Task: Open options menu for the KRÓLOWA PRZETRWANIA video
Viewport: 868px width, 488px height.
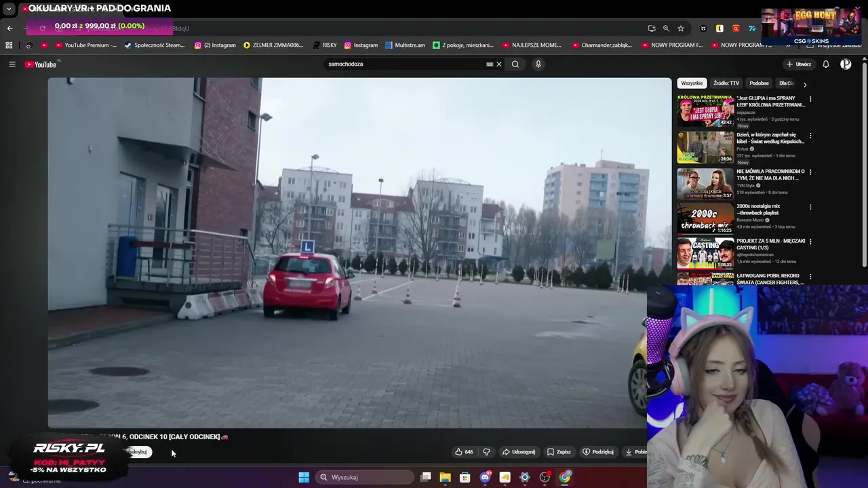Action: [x=810, y=99]
